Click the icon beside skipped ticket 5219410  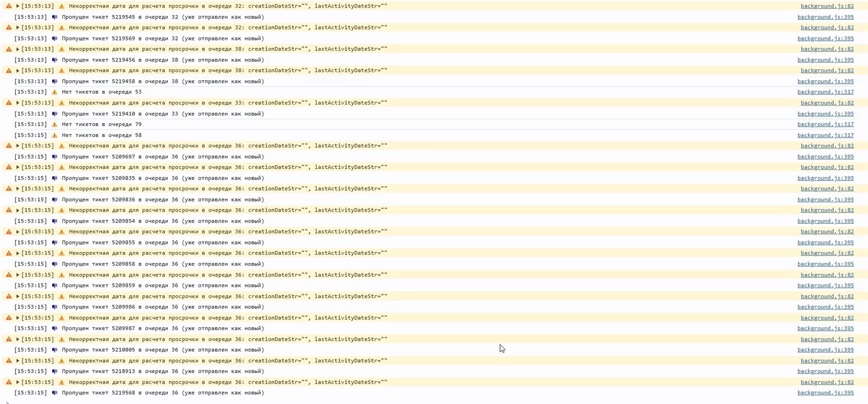54,114
